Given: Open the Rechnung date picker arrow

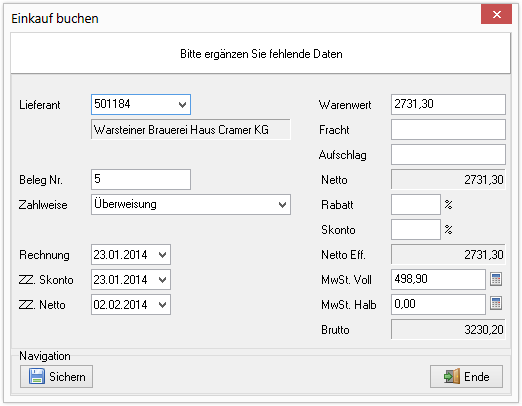Looking at the screenshot, I should click(162, 255).
